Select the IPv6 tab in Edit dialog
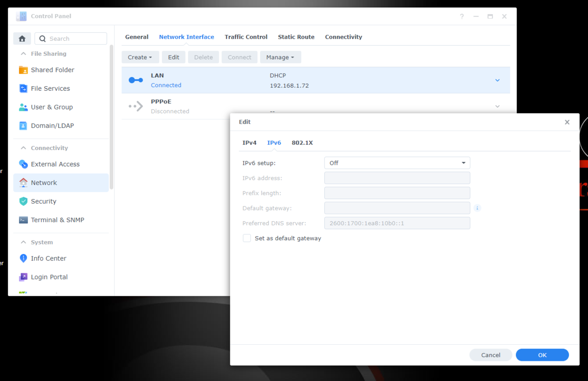 [274, 143]
